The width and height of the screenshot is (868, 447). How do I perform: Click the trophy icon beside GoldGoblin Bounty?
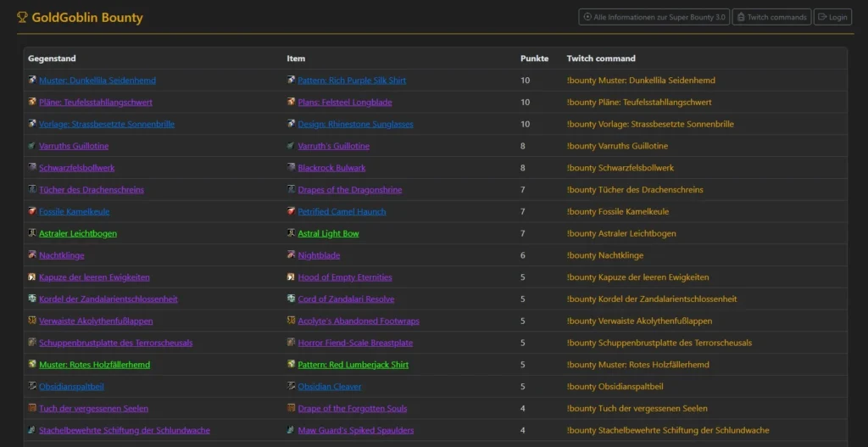point(22,18)
